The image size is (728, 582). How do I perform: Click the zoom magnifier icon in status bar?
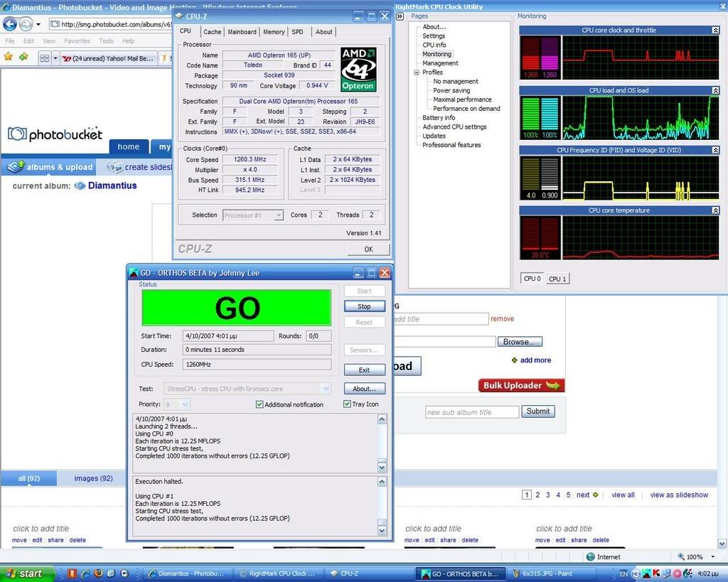681,556
